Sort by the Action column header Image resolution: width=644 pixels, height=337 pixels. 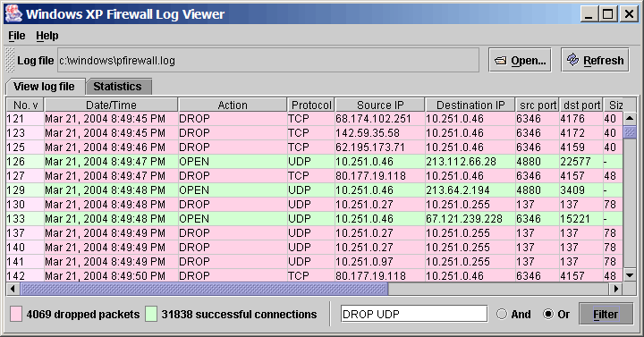click(x=233, y=105)
